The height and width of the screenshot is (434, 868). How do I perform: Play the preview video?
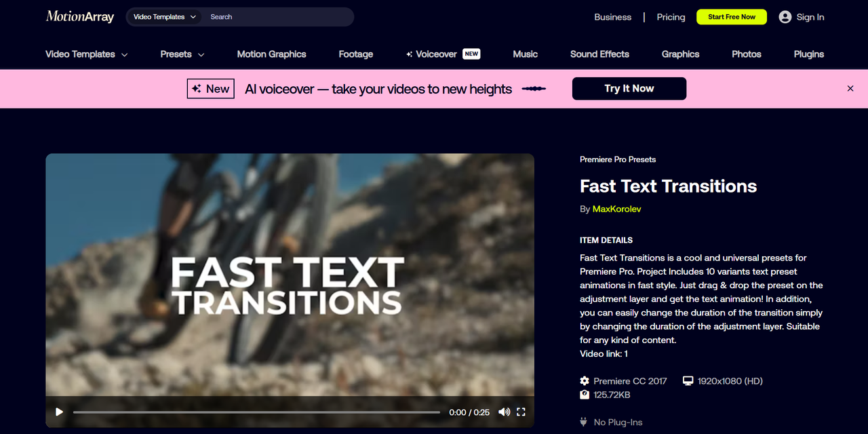pyautogui.click(x=59, y=412)
